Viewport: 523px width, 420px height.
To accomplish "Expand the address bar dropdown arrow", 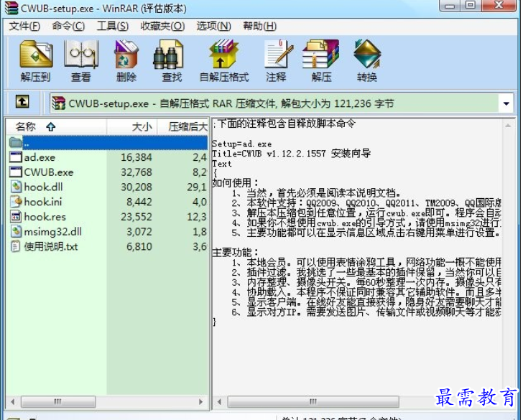I will pos(506,103).
